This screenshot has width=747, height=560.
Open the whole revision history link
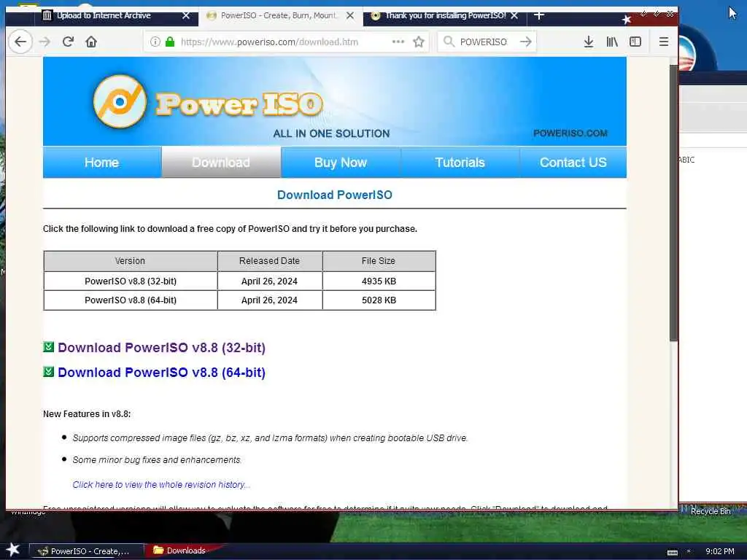click(161, 485)
